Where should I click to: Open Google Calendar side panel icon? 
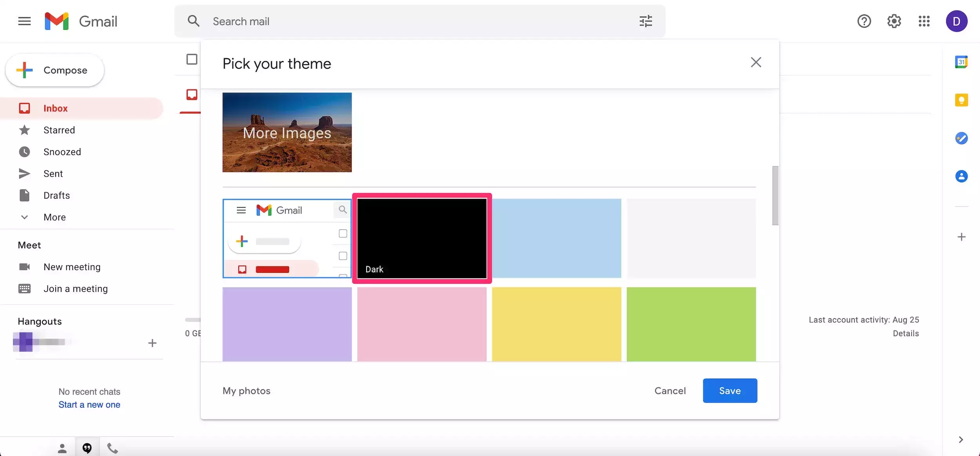click(x=961, y=62)
